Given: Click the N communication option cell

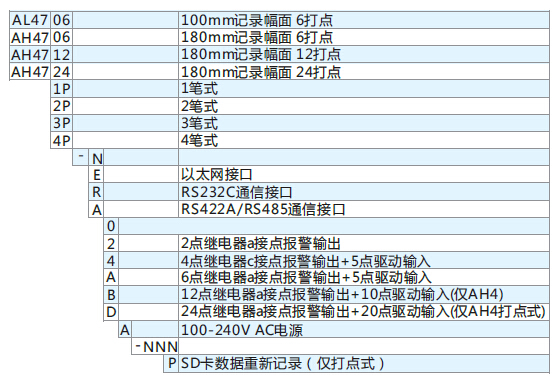Looking at the screenshot, I should tap(96, 158).
